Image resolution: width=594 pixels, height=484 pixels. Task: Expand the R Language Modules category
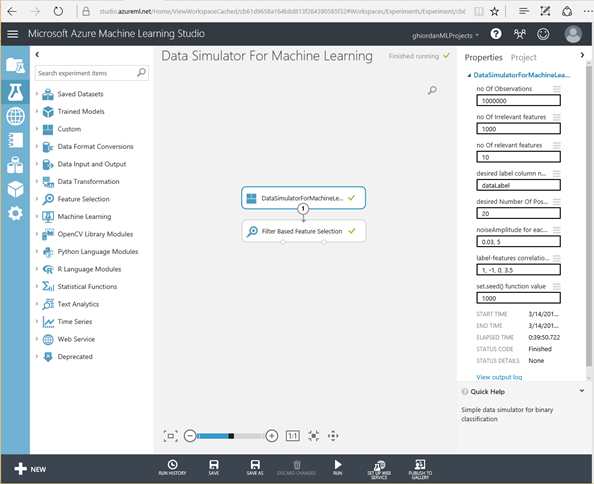[37, 269]
